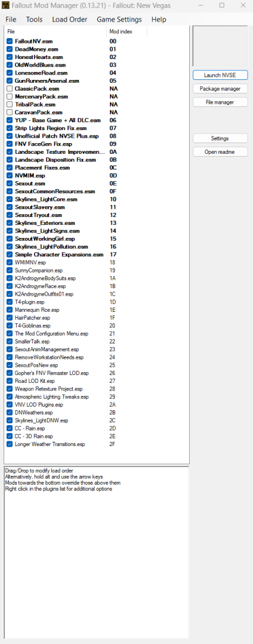Screen dimensions: 253x644
Task: Uncheck the DNWeathers.esp checkbox
Action: tap(10, 413)
